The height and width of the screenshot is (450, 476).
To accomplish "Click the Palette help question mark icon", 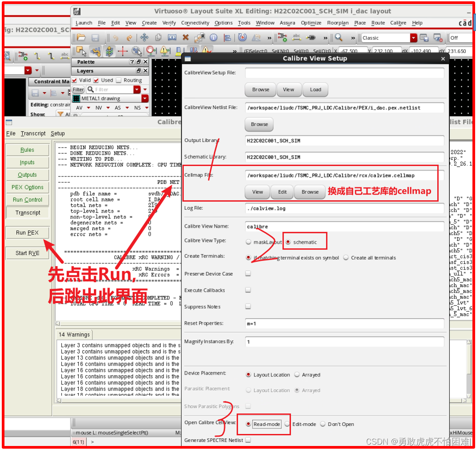I will pyautogui.click(x=132, y=62).
